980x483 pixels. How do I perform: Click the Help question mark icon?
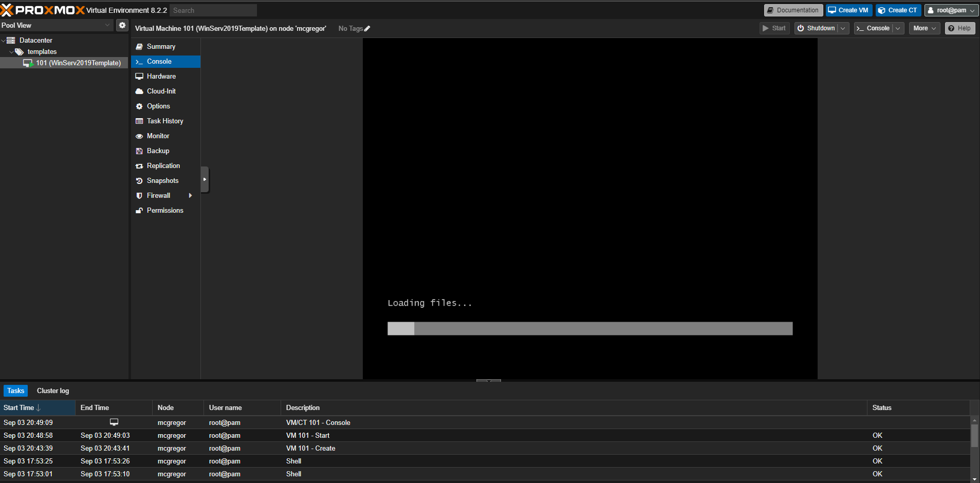[952, 28]
